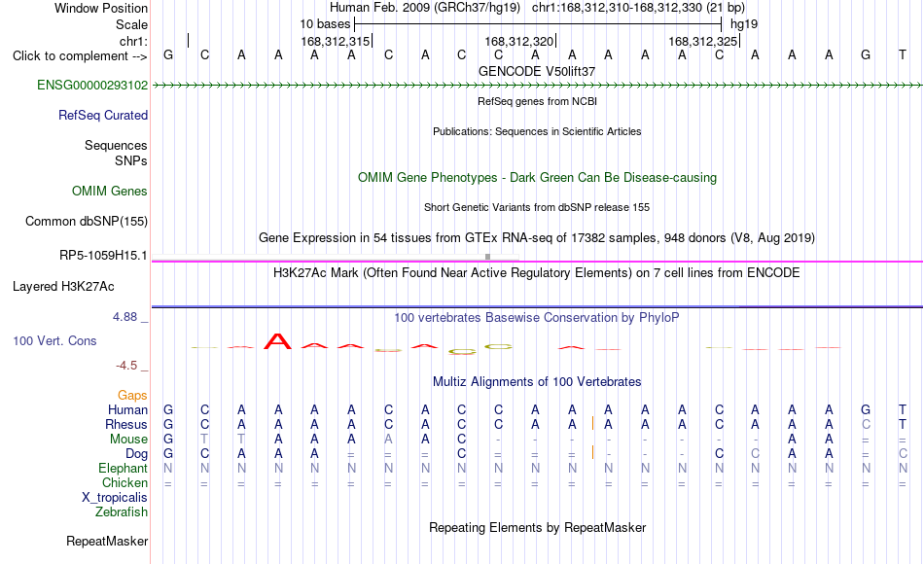Click the OMIM Genes track label
924x564 pixels.
pos(110,191)
